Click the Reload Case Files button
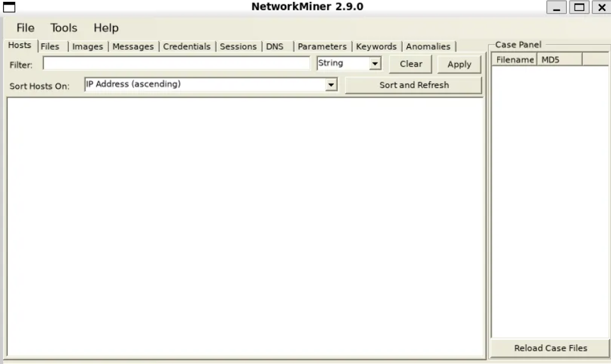Viewport: 611px width, 364px height. point(550,348)
